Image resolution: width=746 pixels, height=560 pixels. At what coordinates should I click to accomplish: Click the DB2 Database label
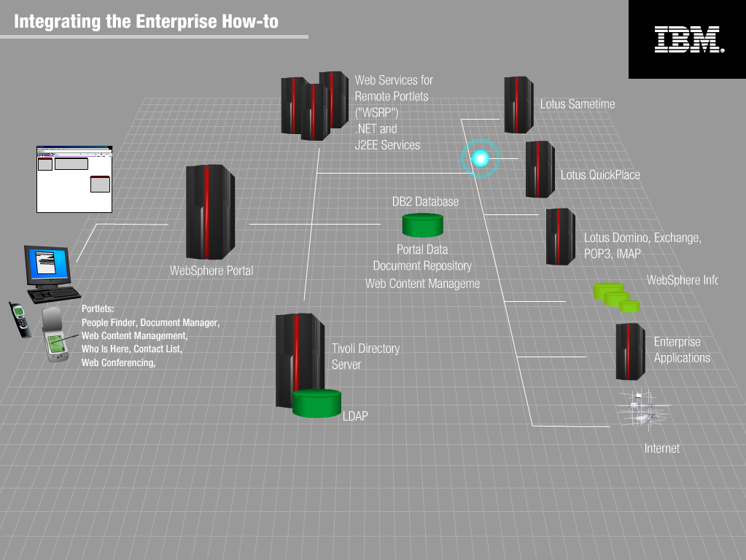point(425,202)
